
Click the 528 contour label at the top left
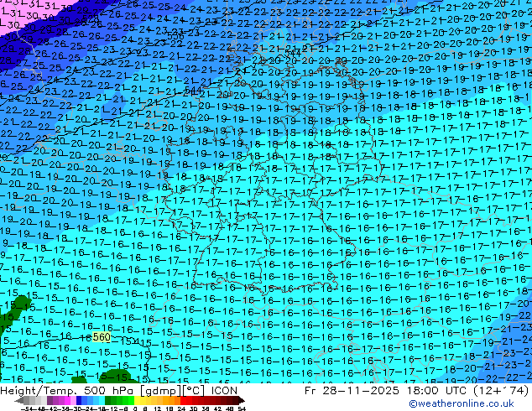pyautogui.click(x=91, y=18)
